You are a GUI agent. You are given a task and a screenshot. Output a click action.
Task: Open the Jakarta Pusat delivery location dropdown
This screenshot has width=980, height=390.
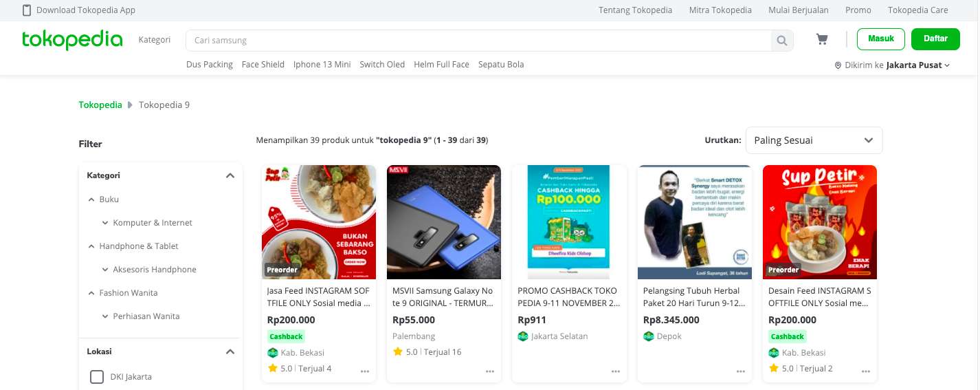(x=918, y=65)
